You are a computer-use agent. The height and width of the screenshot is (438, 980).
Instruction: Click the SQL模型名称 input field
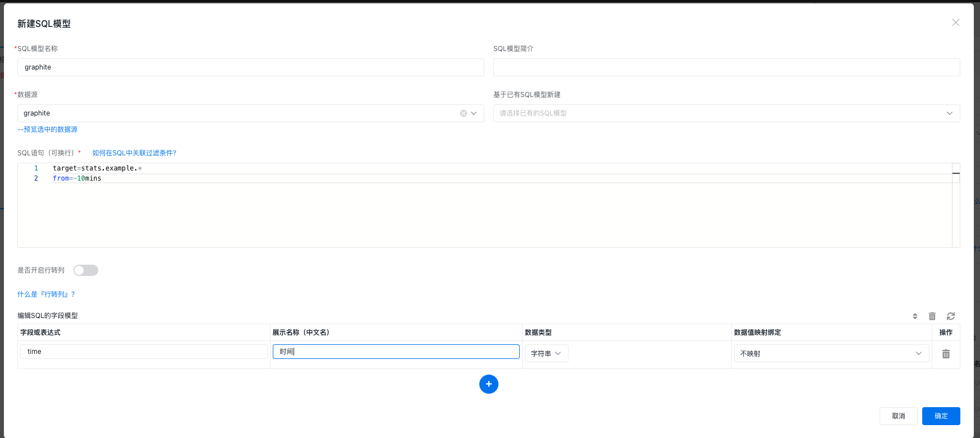[250, 67]
